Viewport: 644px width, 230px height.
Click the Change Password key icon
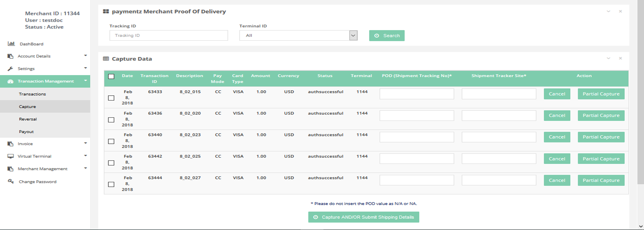11,181
